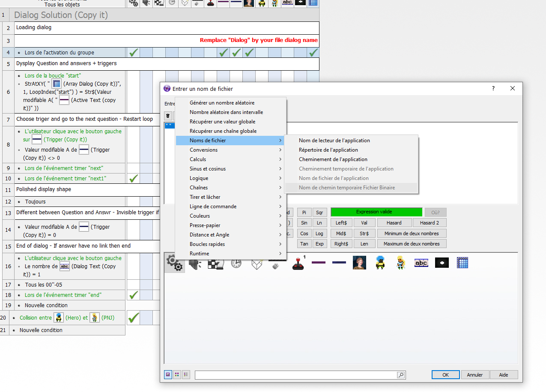
Task: Click the green 'Expression valide' indicator
Action: (376, 212)
